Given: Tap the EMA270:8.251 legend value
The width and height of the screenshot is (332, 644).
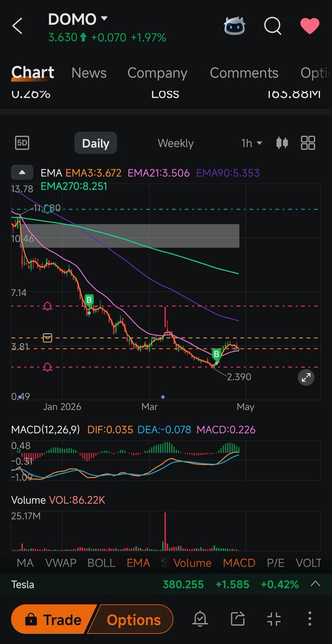Looking at the screenshot, I should click(74, 186).
